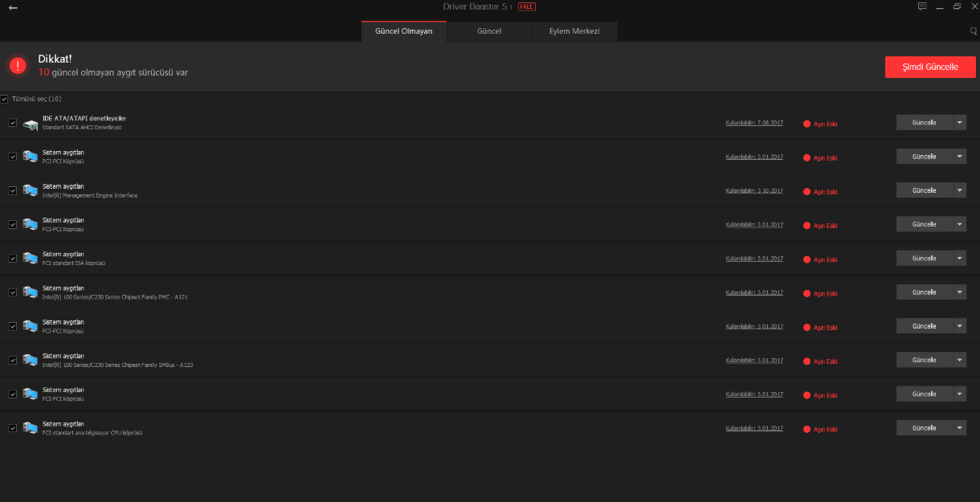Viewport: 980px width, 502px height.
Task: Click Güncelle for Standart SATA AHCI Denetleyici
Action: (x=925, y=123)
